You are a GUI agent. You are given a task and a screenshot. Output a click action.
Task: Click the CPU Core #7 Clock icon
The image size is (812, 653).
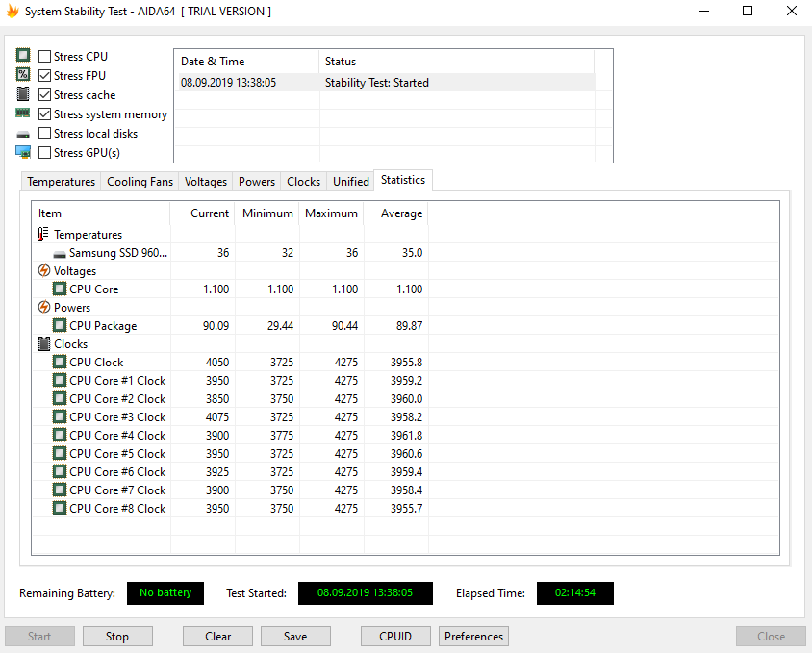pos(60,490)
